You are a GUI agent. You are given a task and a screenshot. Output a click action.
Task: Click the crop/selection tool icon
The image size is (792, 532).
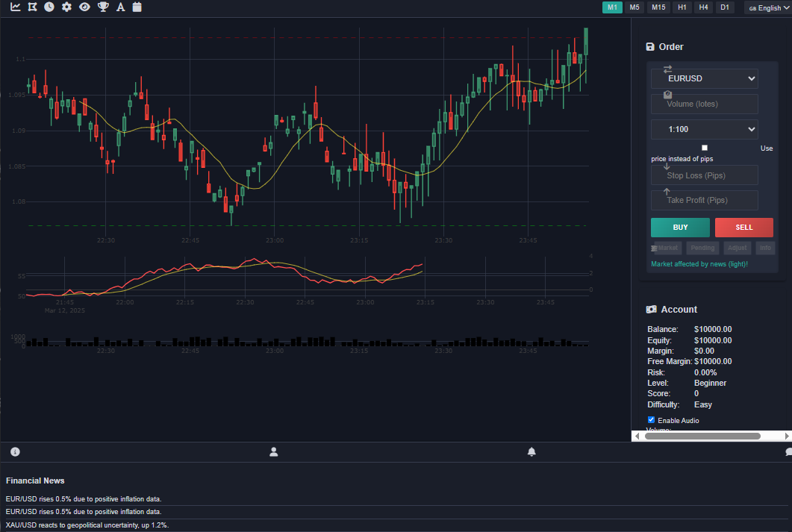coord(32,7)
